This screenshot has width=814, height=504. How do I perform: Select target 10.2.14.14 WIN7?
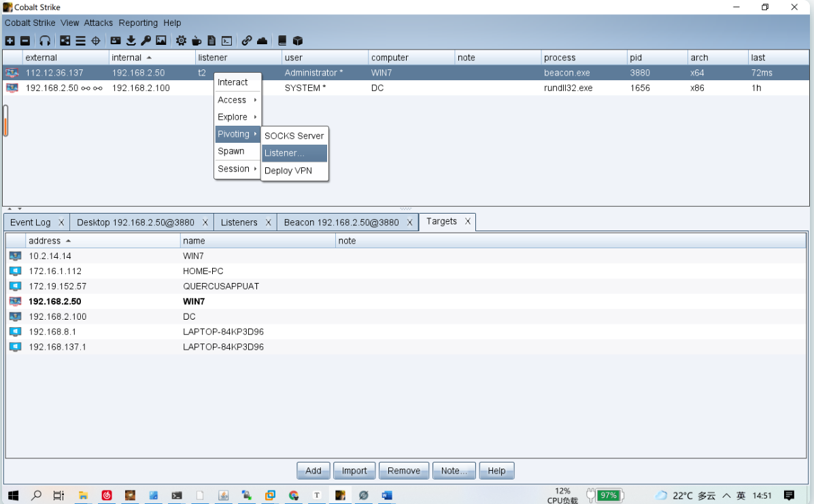click(406, 256)
